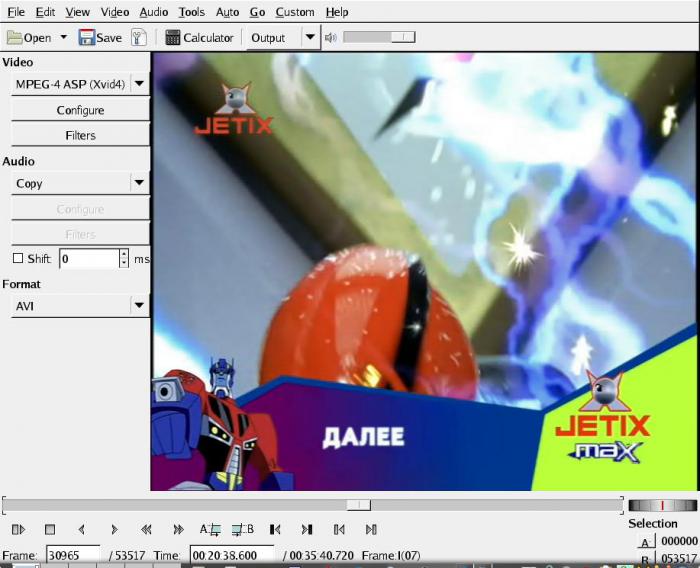Jump to next keyframe
The height and width of the screenshot is (568, 700).
click(178, 530)
